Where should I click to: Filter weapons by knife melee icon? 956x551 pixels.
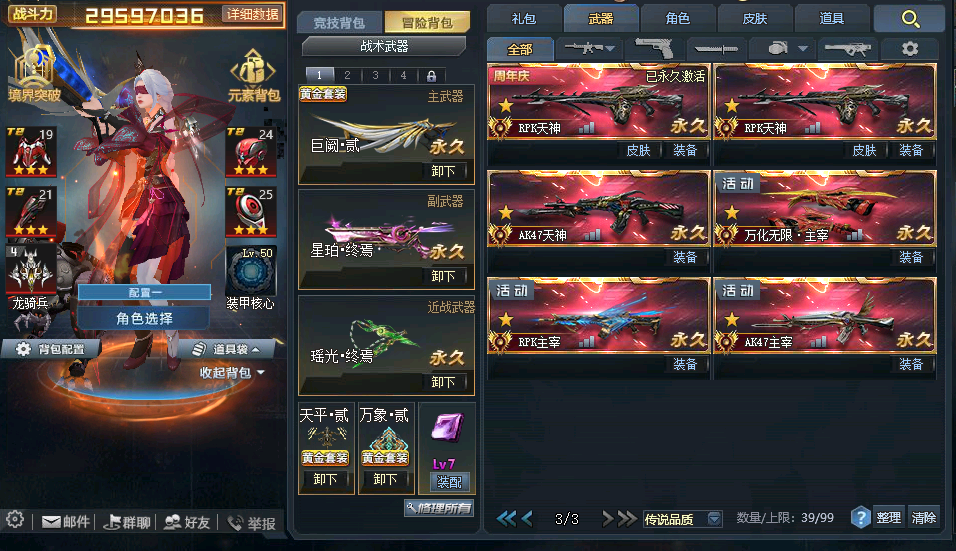coord(716,49)
